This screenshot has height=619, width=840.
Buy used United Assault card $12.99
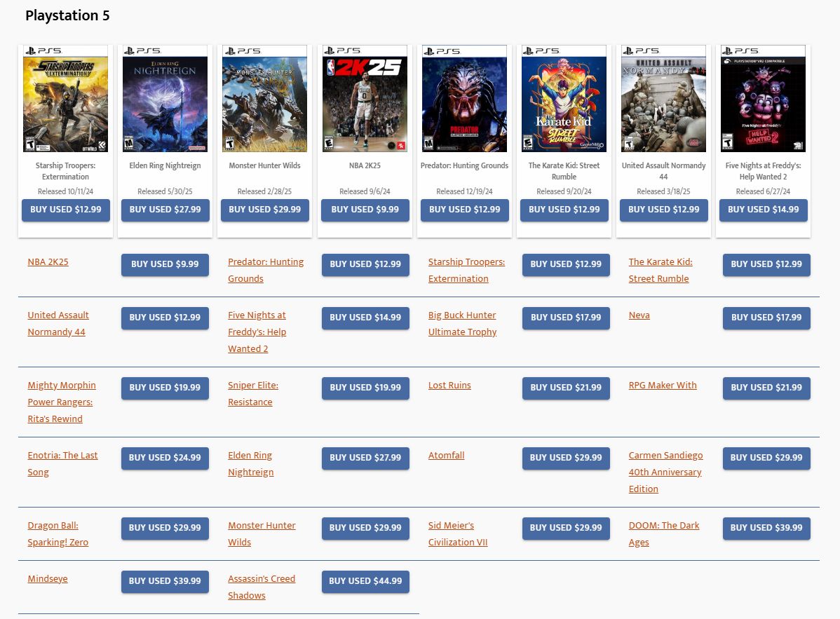(664, 210)
